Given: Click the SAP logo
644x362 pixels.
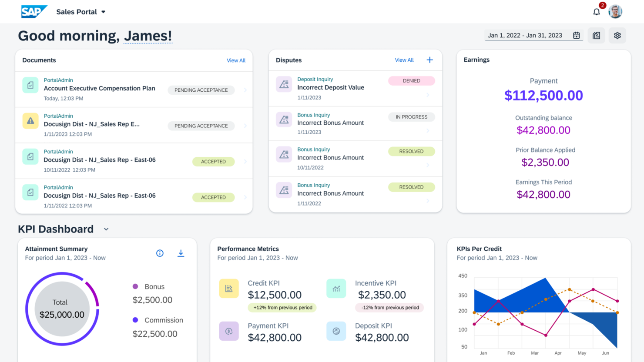Looking at the screenshot, I should [34, 11].
